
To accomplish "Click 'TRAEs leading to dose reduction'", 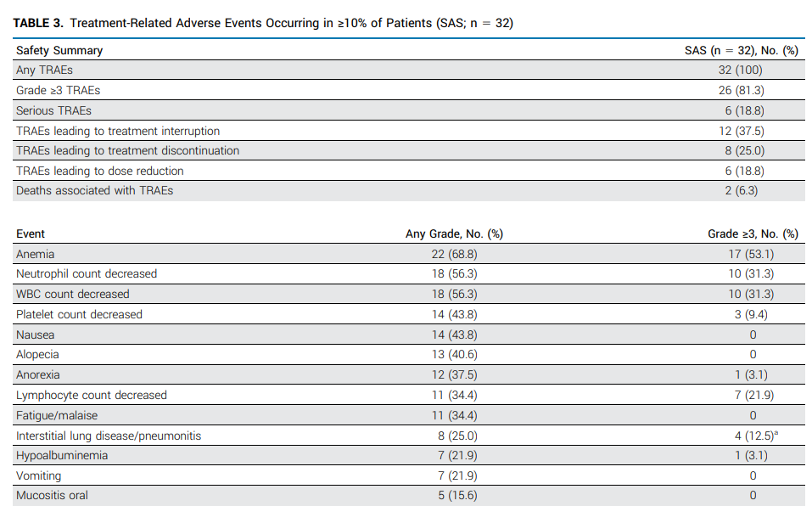I will point(100,171).
